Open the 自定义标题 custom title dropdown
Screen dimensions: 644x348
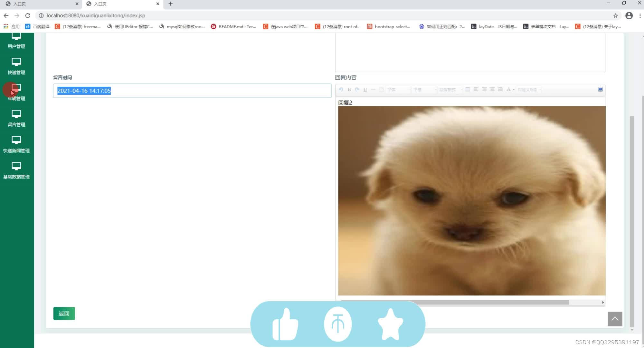click(x=529, y=90)
